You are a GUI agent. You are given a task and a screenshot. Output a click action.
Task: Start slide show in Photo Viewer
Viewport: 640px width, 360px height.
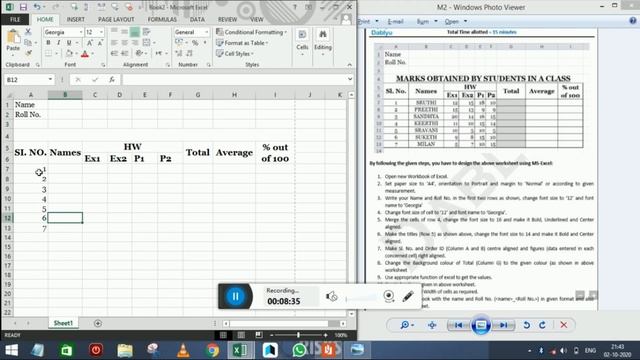pos(481,325)
